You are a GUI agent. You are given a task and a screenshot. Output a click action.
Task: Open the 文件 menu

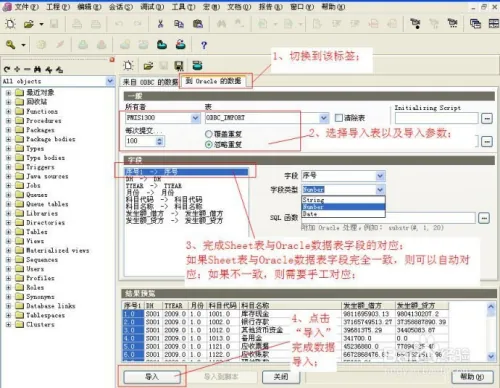point(26,7)
